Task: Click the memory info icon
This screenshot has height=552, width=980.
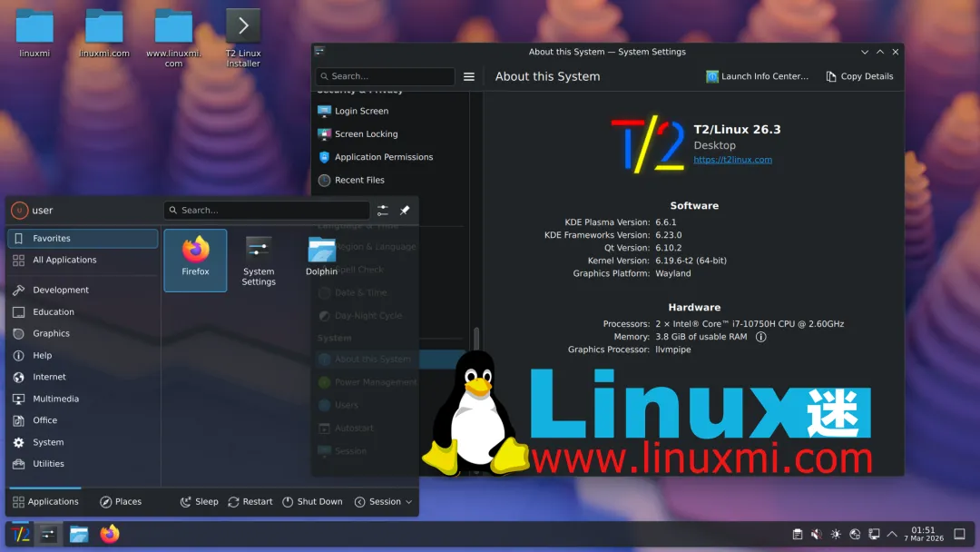Action: click(x=760, y=337)
